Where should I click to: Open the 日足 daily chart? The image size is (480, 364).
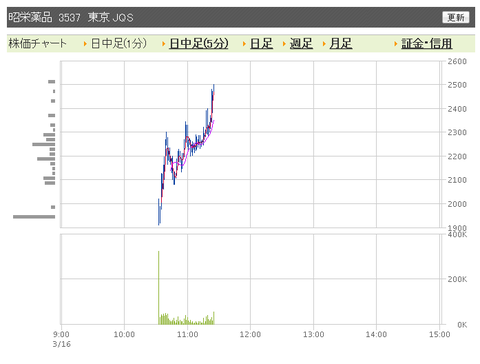(x=261, y=43)
